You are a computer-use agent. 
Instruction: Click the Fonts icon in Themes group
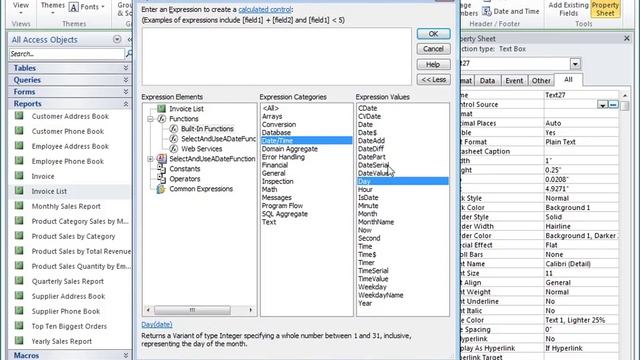point(73,7)
